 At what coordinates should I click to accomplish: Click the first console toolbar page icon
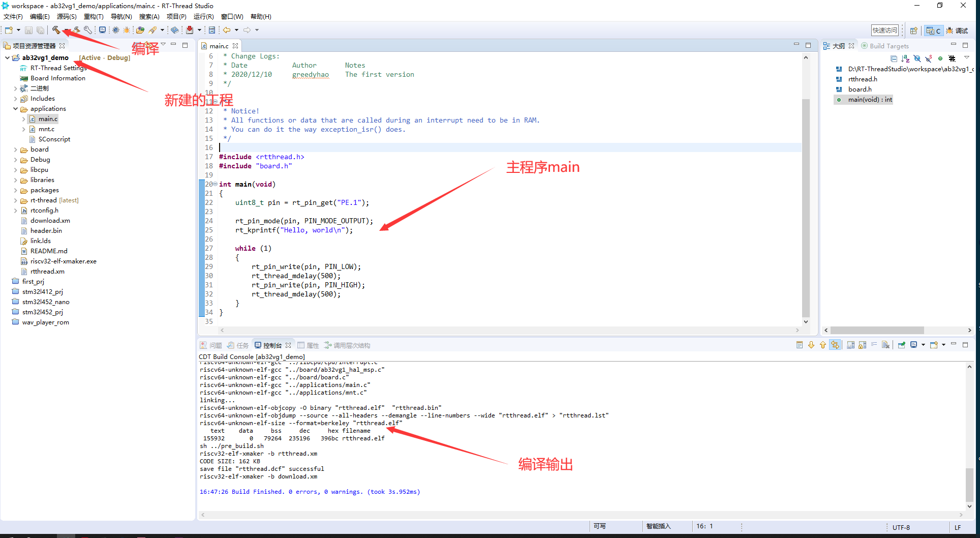pyautogui.click(x=800, y=345)
